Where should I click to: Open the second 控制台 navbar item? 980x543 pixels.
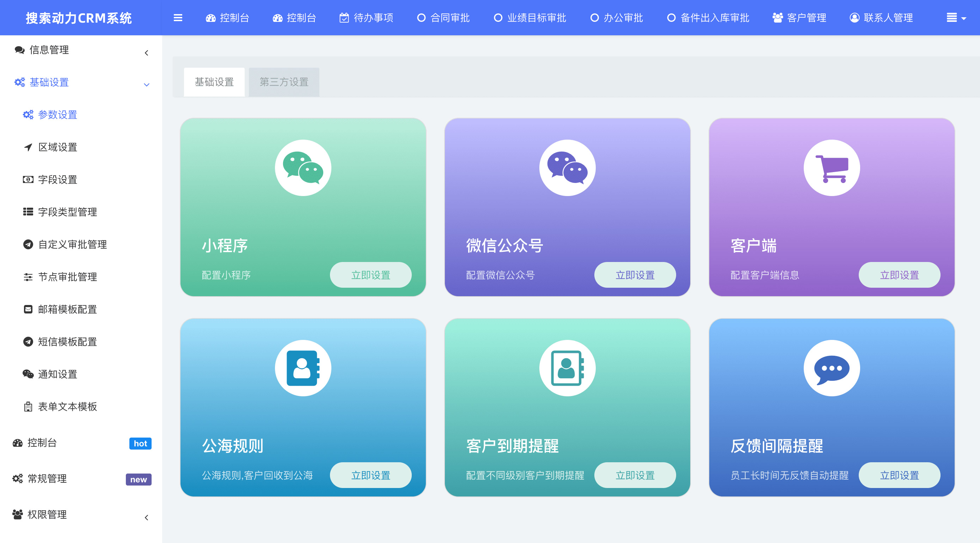294,18
